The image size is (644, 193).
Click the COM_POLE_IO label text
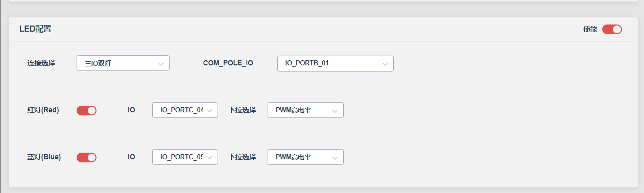point(228,63)
